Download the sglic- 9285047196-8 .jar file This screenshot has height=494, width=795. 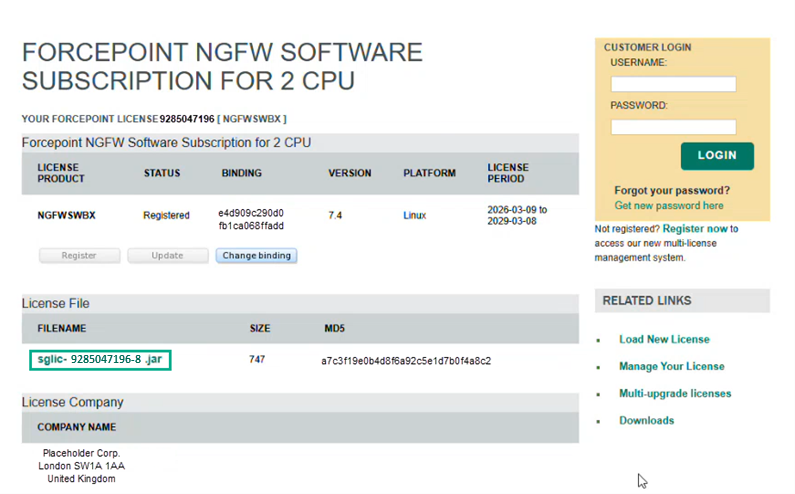pyautogui.click(x=100, y=360)
